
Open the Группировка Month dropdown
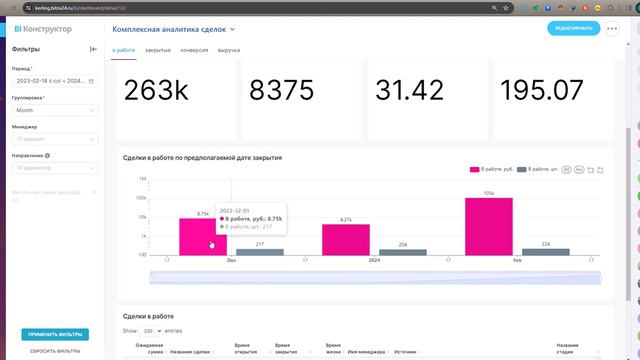click(55, 110)
